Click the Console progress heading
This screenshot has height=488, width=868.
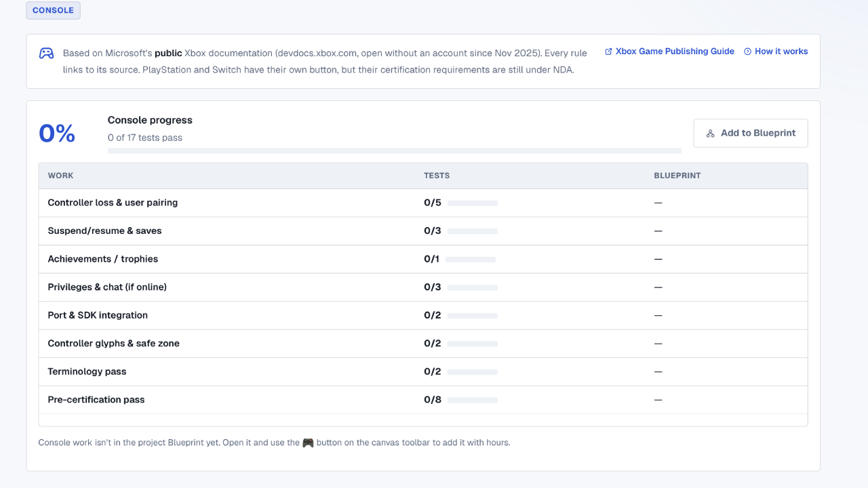click(x=150, y=120)
